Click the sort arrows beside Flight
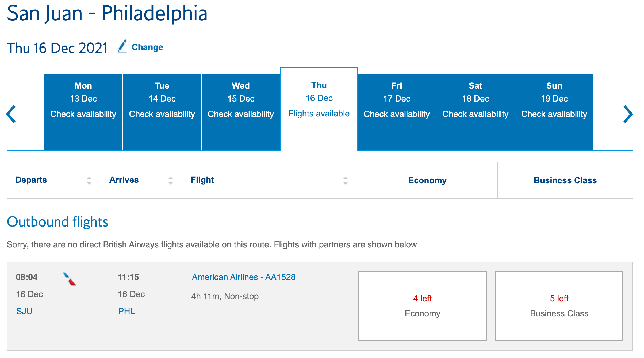This screenshot has width=644, height=358. 345,180
